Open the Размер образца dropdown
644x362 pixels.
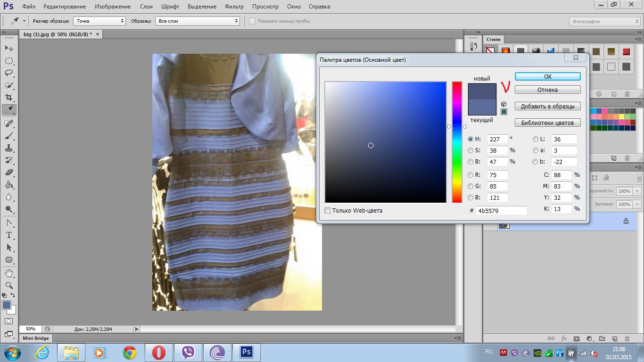click(x=99, y=21)
